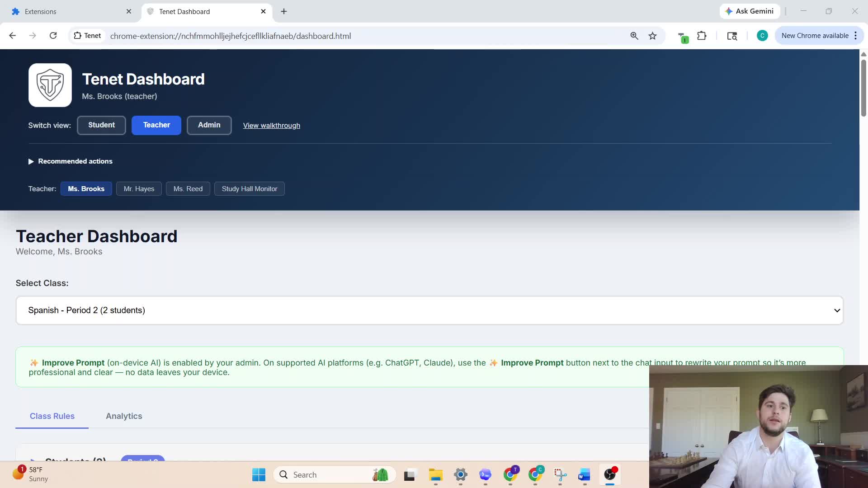Screen dimensions: 868x488
Task: Click the page zoom magnifier icon
Action: point(634,36)
